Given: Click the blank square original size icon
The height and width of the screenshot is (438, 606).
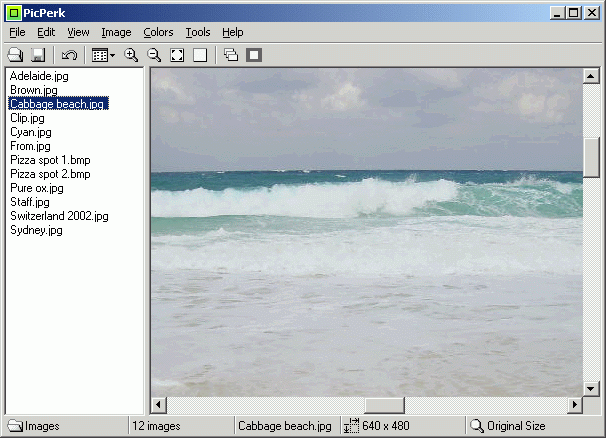Looking at the screenshot, I should coord(200,55).
